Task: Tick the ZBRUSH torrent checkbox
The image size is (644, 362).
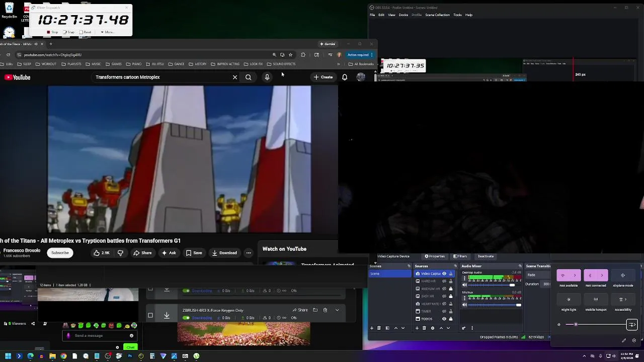Action: click(150, 315)
